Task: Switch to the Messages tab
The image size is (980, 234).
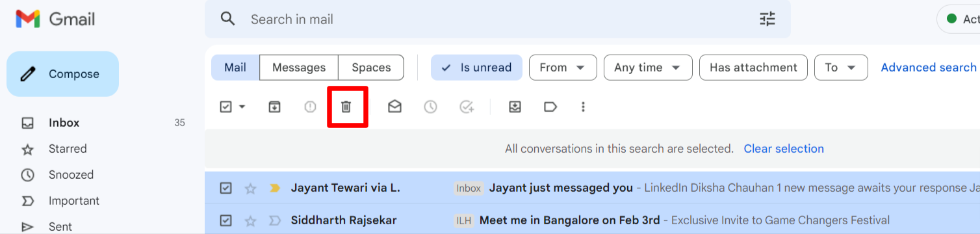Action: [x=299, y=68]
